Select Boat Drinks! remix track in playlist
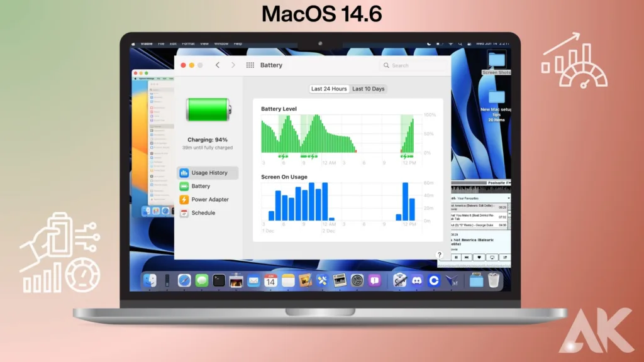Image resolution: width=644 pixels, height=362 pixels. [x=479, y=217]
